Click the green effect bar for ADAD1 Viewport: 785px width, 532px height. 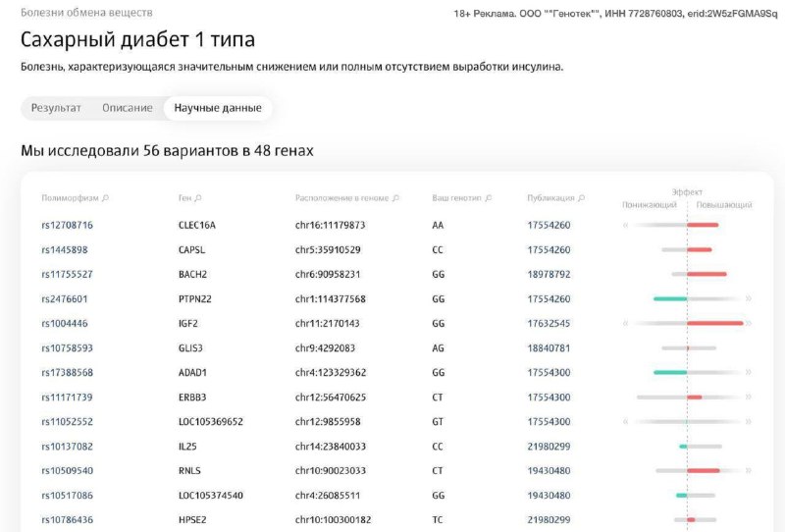point(670,373)
